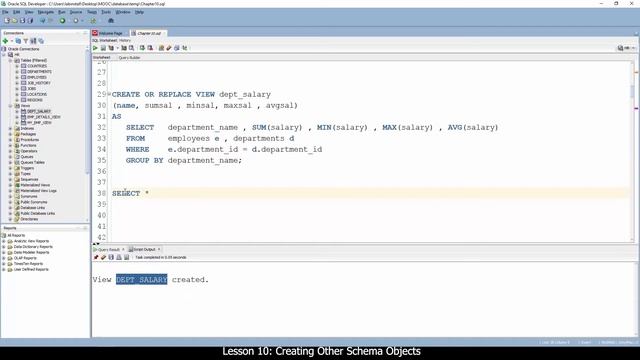Click the schema browser icon in Connections
The height and width of the screenshot is (360, 640).
pos(33,41)
